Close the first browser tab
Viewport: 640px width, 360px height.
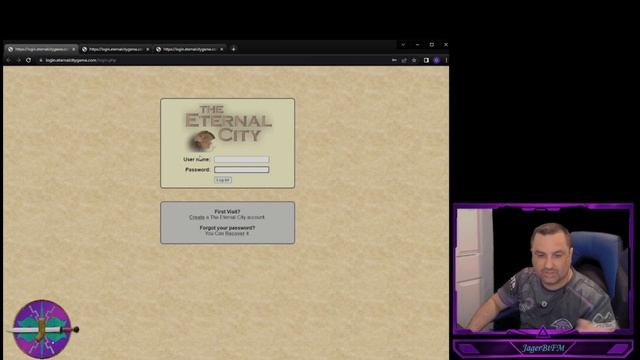click(73, 49)
